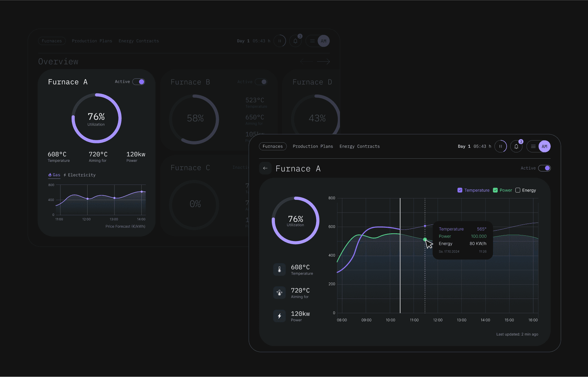Click tooltip Temperature 565° row
588x377 pixels.
(462, 229)
